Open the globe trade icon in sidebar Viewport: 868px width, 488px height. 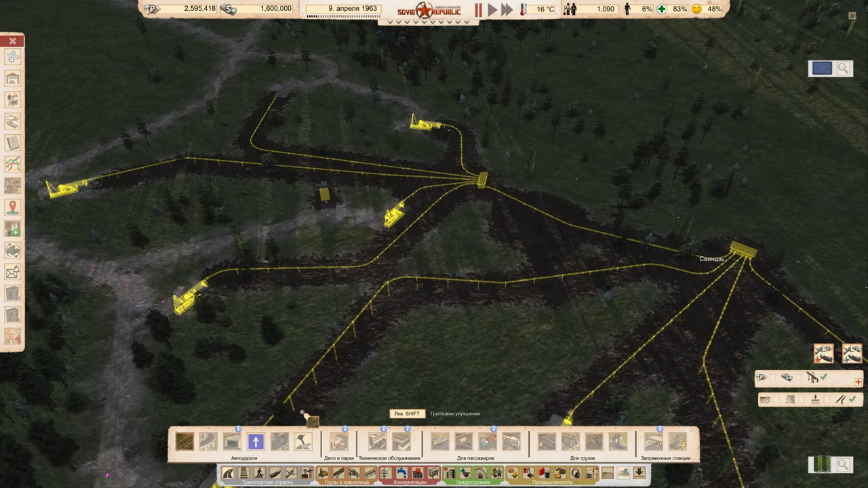(x=13, y=251)
